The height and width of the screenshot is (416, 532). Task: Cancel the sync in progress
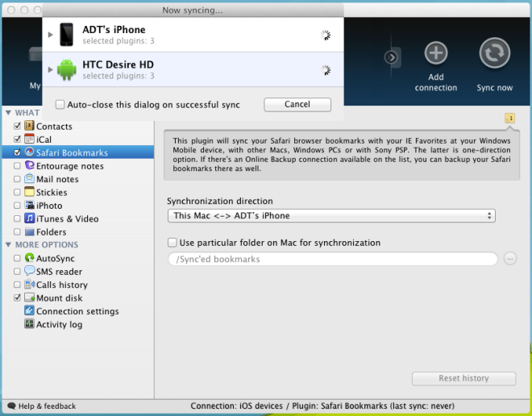pos(297,105)
